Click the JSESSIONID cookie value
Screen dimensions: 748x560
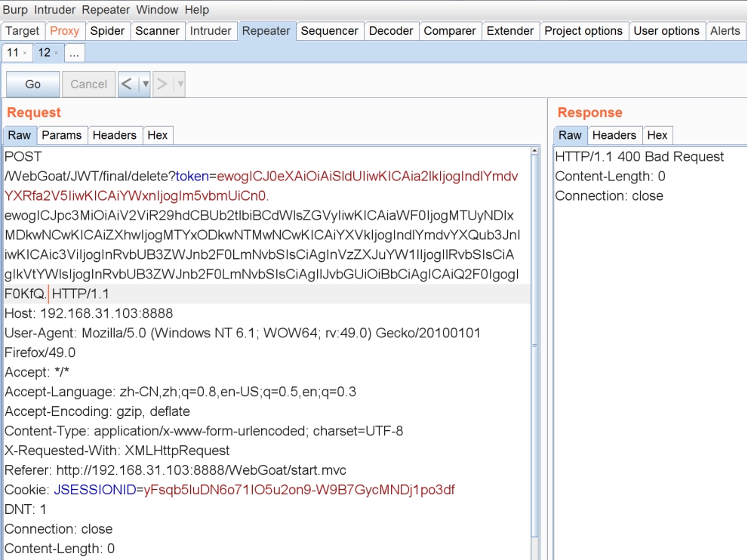(299, 490)
